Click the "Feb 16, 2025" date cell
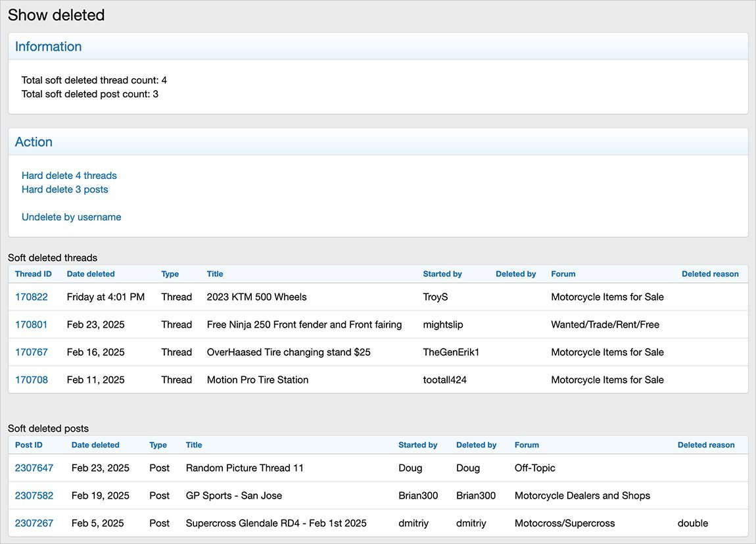The image size is (756, 544). point(95,352)
